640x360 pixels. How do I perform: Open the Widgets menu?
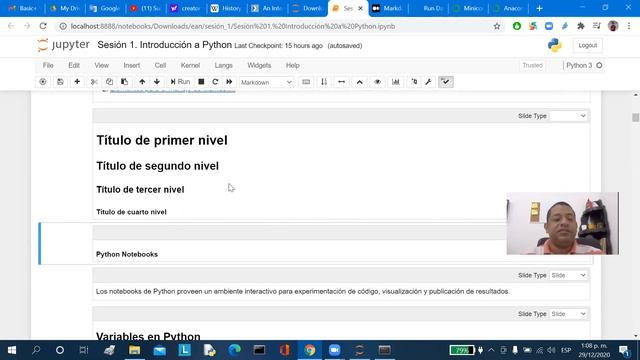(x=259, y=65)
